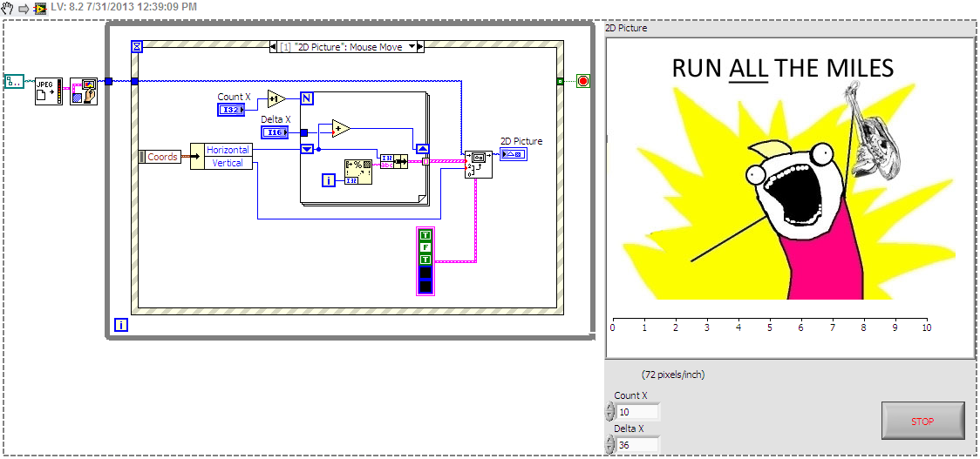Click the right shift register up arrow
980x459 pixels.
pyautogui.click(x=423, y=149)
